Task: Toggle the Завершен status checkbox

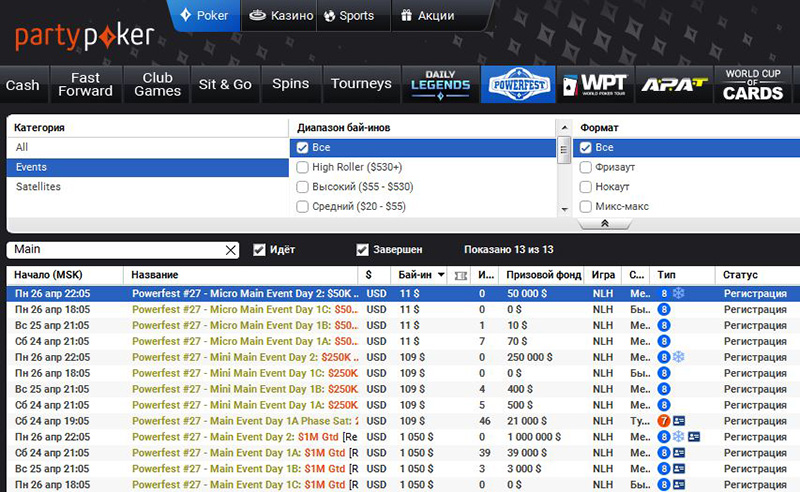Action: click(x=362, y=250)
